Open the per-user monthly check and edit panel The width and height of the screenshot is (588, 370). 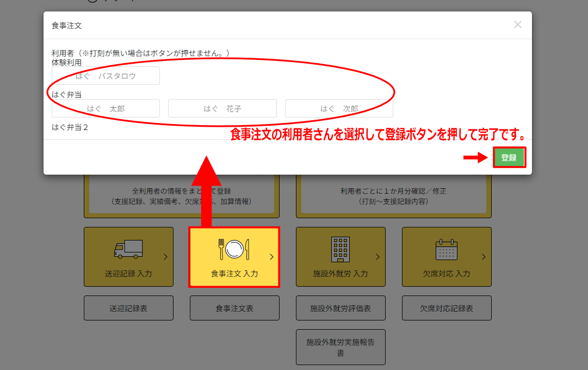[393, 196]
